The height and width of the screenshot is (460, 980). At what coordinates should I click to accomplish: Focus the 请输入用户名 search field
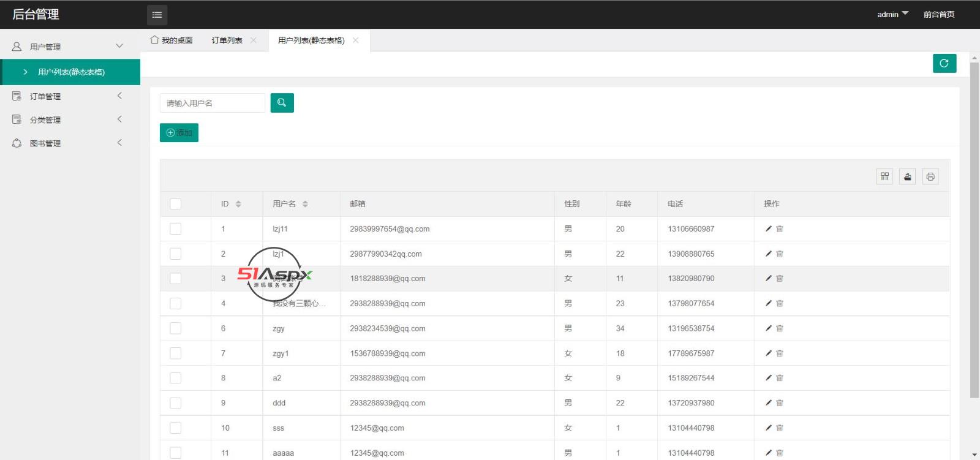(x=213, y=103)
